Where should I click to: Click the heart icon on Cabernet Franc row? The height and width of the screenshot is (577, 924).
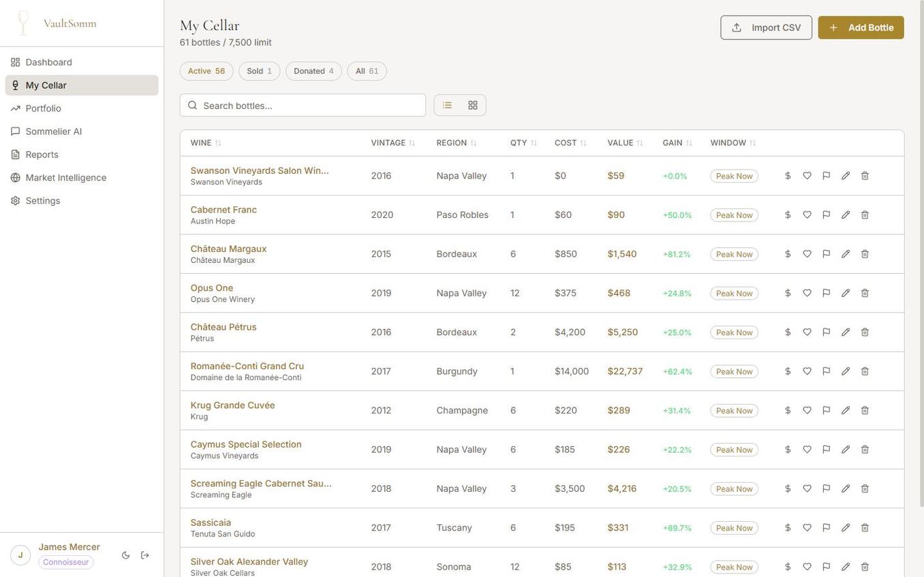click(x=807, y=215)
